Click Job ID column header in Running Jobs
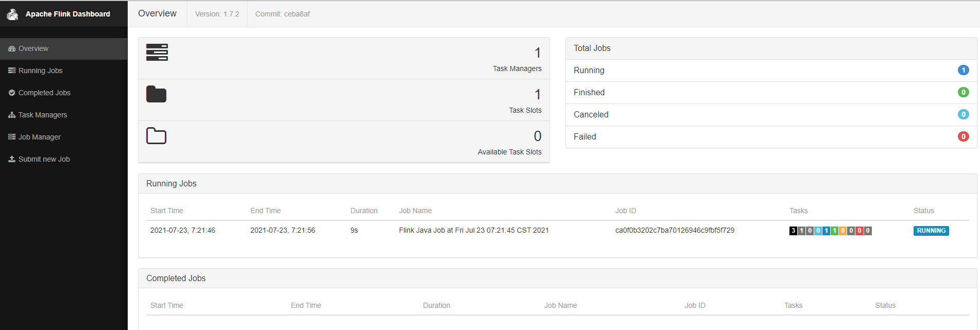The width and height of the screenshot is (980, 330). 626,211
